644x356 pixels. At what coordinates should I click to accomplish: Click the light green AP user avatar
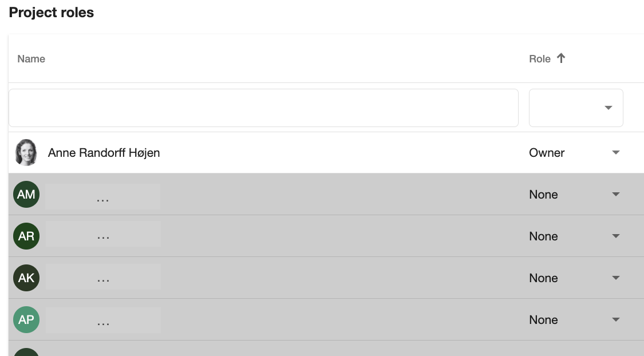[x=26, y=319]
